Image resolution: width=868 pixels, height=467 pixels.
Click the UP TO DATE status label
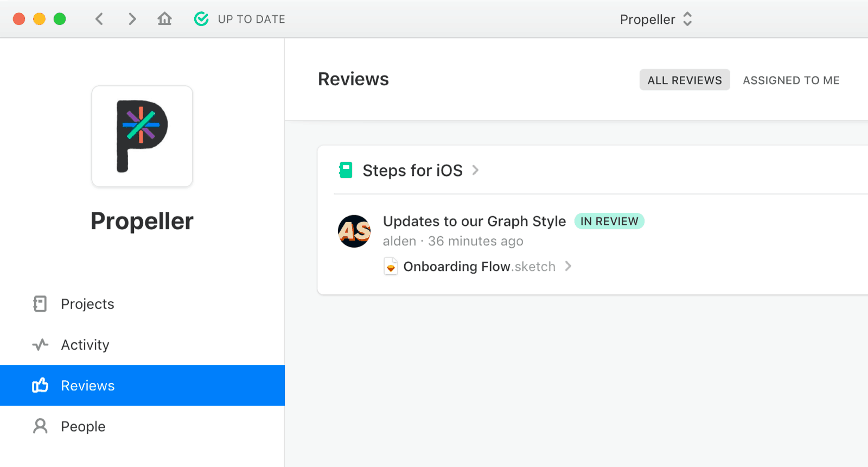[x=251, y=19]
